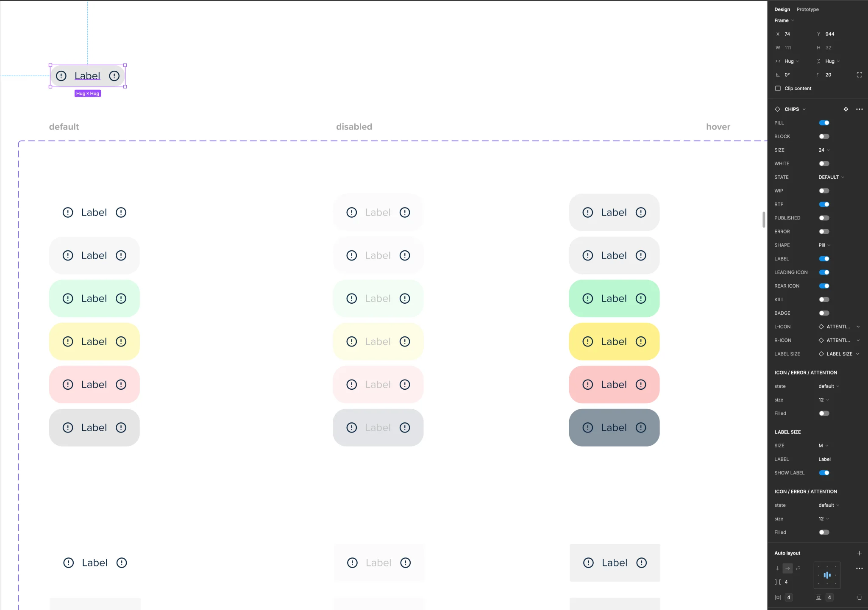
Task: Disable the REAR ICON toggle
Action: (824, 286)
